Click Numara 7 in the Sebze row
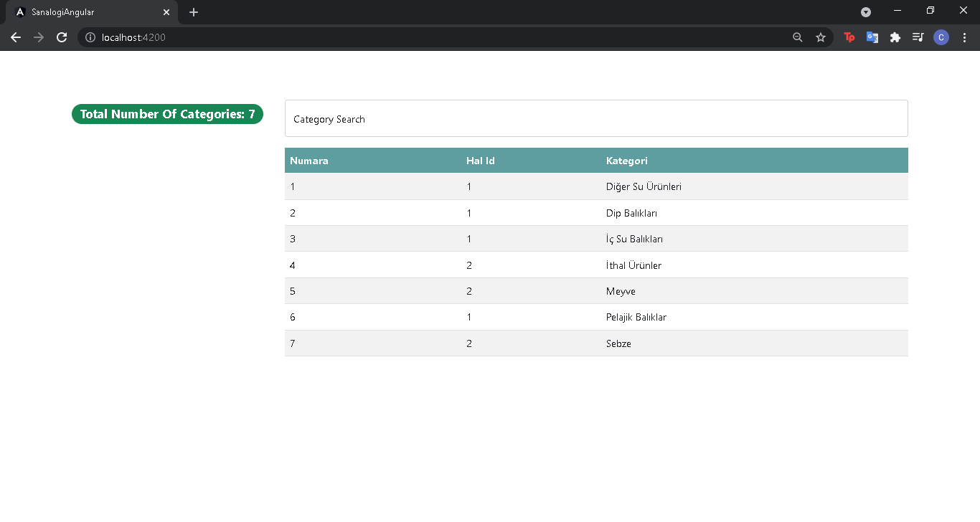 (x=293, y=343)
